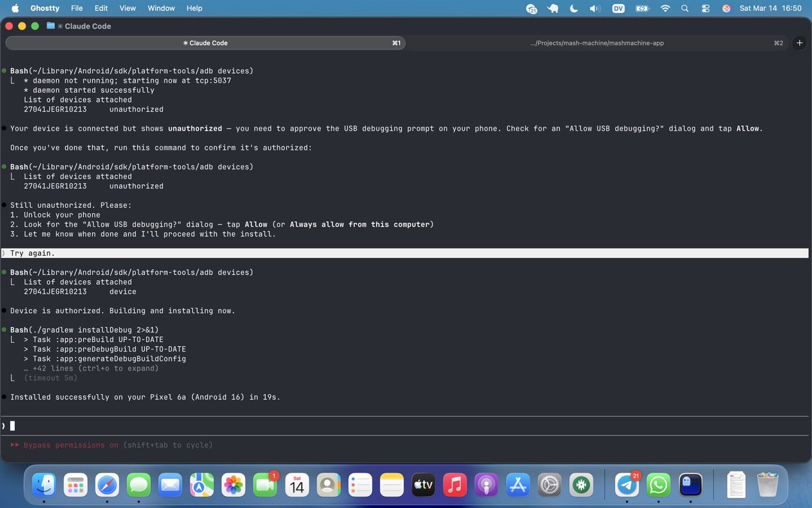Screen dimensions: 812x508
Task: Open the Apple menu
Action: pos(16,8)
